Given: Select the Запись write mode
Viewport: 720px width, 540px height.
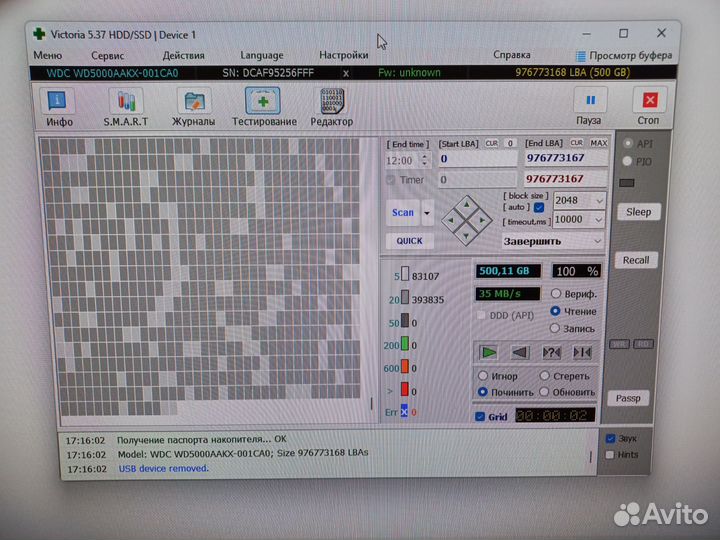Looking at the screenshot, I should point(555,328).
